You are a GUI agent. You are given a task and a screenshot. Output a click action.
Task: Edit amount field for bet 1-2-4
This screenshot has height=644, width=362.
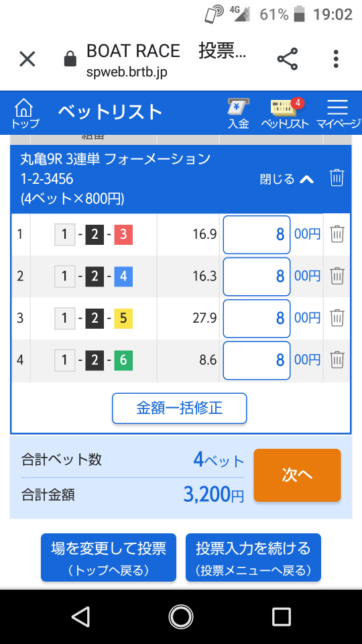point(257,276)
